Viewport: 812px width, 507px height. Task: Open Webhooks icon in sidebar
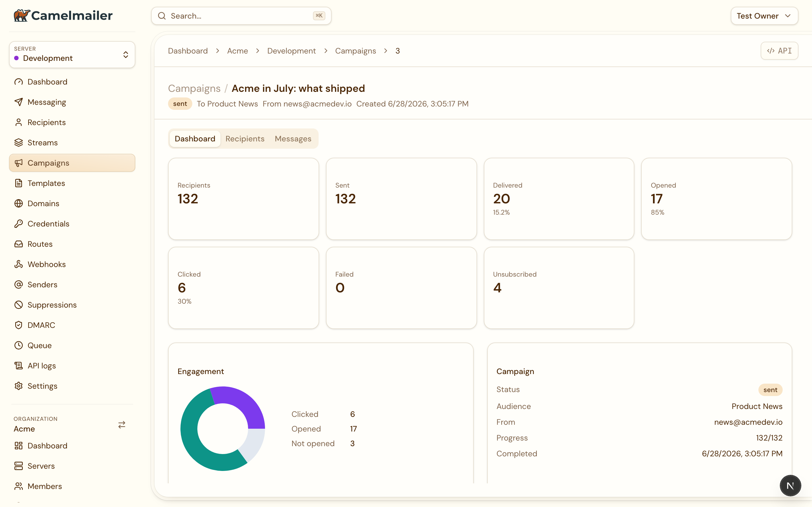click(19, 264)
